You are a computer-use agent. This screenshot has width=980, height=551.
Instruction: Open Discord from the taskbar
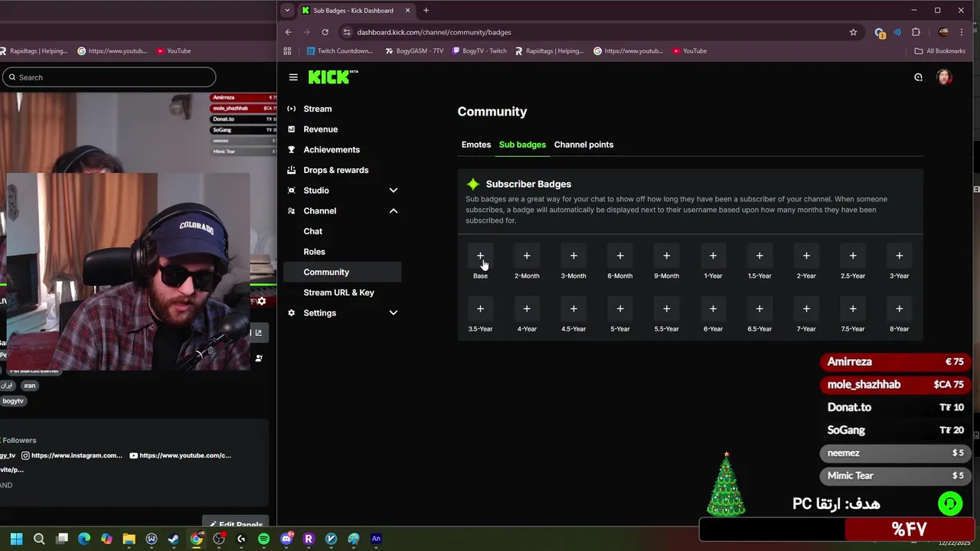(x=286, y=539)
